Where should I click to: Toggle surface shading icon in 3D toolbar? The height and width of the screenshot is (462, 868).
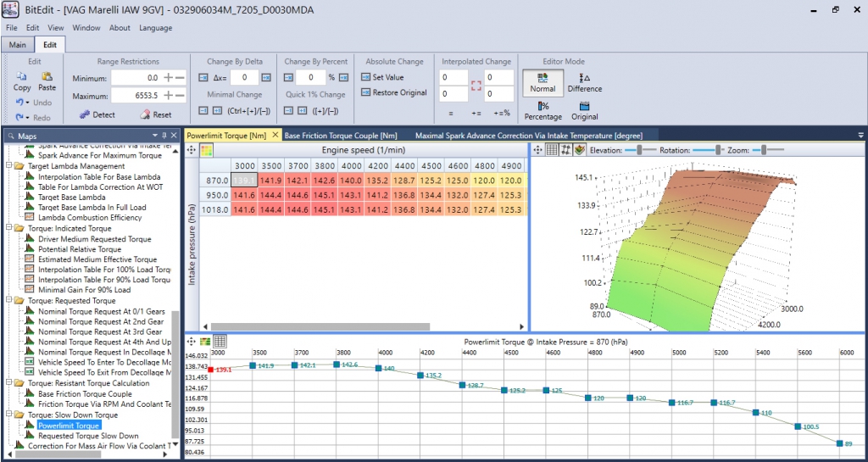tap(580, 150)
